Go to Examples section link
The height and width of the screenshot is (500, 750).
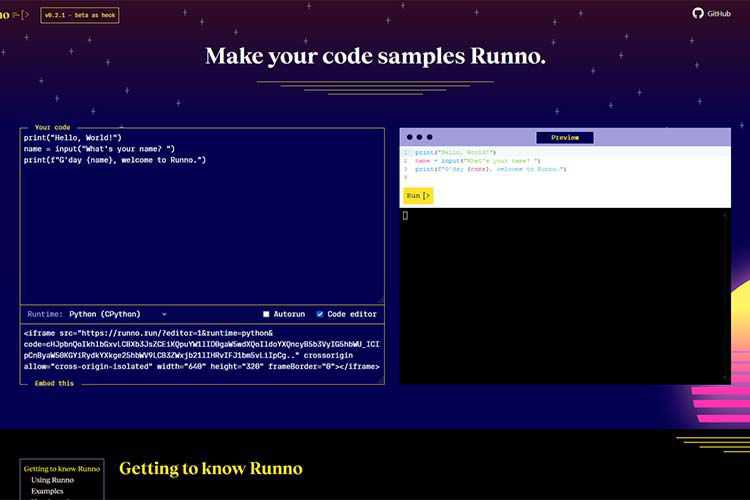point(47,491)
